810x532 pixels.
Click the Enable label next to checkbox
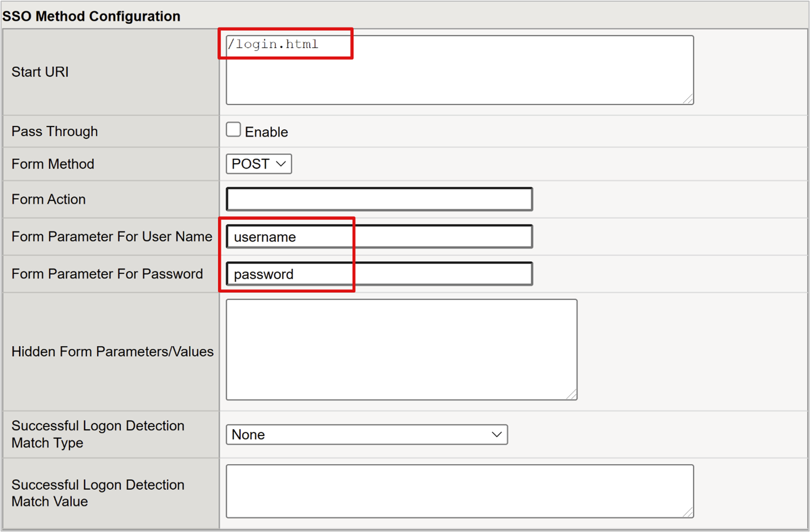click(x=266, y=131)
